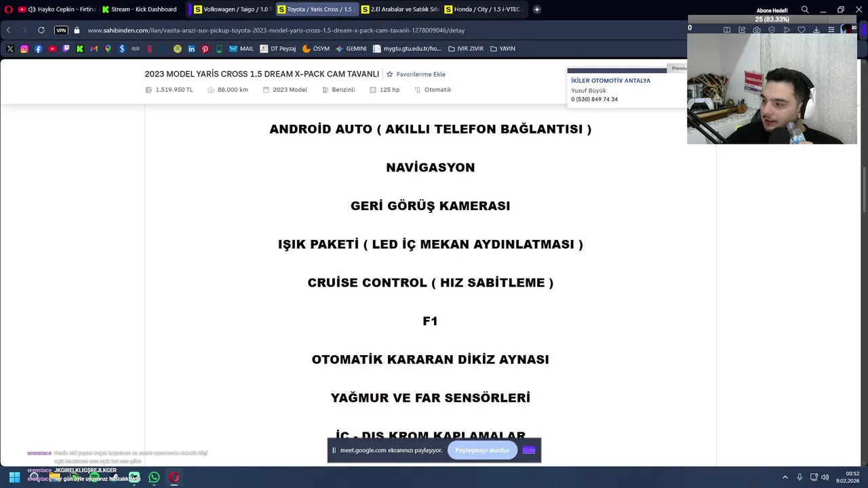Stop sharing with Paylaşmayı durdur button
The height and width of the screenshot is (488, 868).
click(482, 450)
